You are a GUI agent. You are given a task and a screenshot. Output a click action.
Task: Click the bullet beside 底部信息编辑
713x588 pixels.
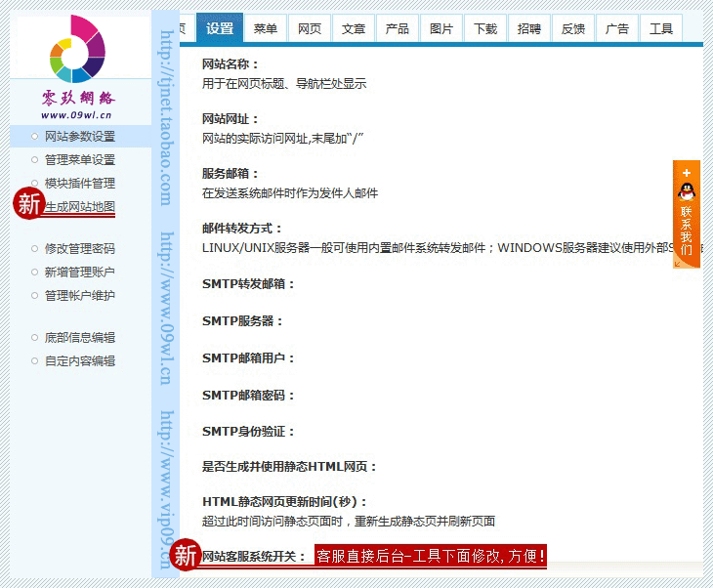(x=34, y=337)
